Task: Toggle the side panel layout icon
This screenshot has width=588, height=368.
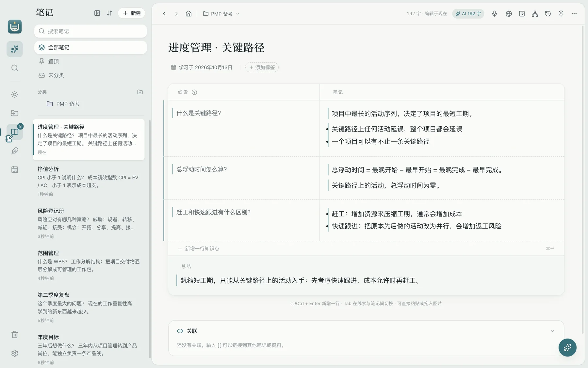Action: tap(522, 14)
